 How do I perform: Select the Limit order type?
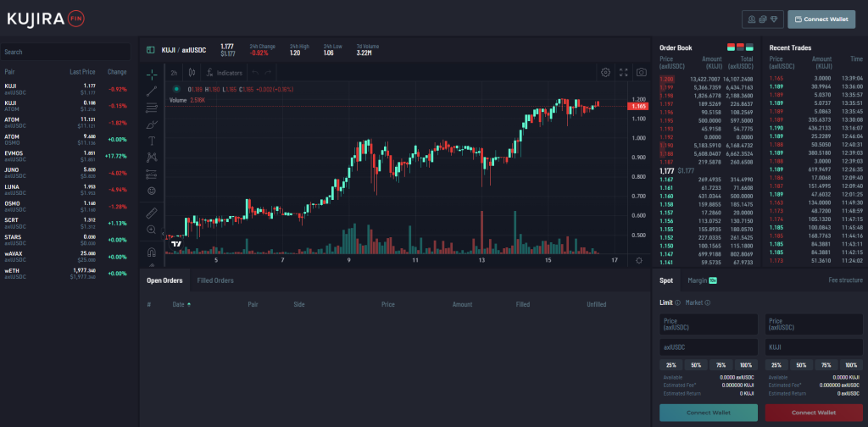(666, 302)
